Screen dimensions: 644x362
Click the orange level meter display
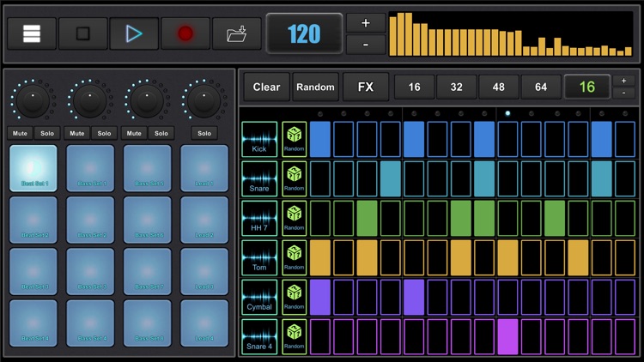(x=511, y=33)
